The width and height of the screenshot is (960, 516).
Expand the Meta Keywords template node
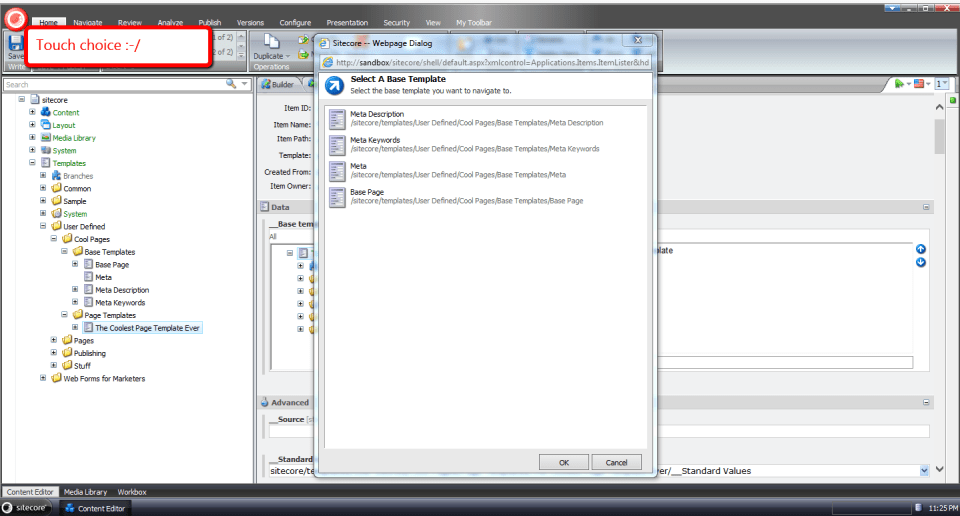click(x=75, y=302)
